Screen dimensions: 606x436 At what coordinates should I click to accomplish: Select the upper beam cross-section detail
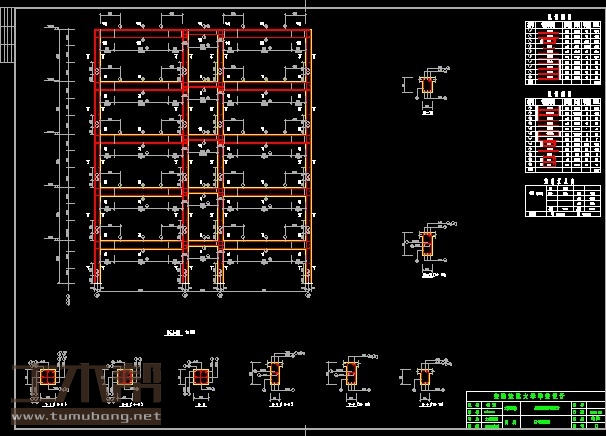(x=427, y=88)
